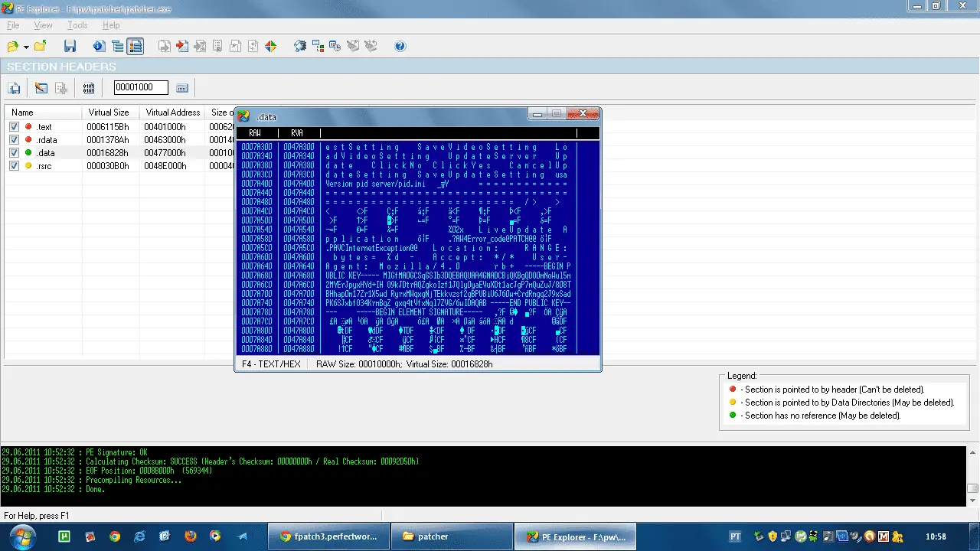
Task: Select the Section Headers toolbar icon
Action: tap(136, 47)
